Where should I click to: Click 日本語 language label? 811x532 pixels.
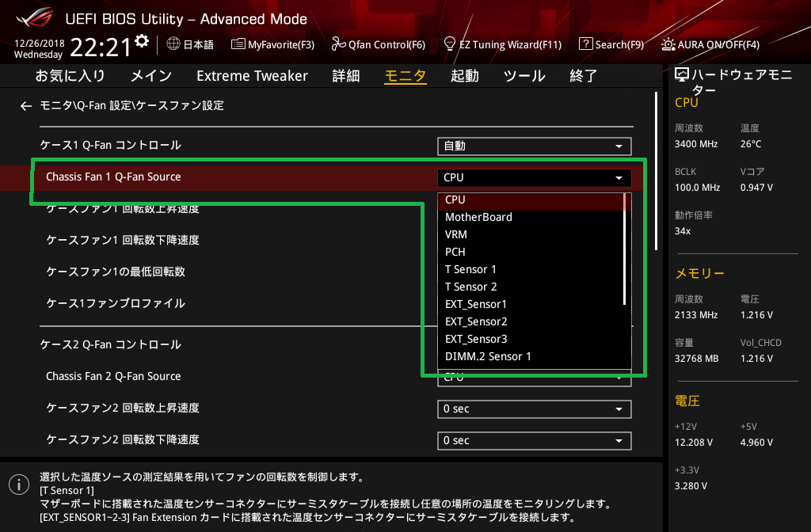(198, 44)
